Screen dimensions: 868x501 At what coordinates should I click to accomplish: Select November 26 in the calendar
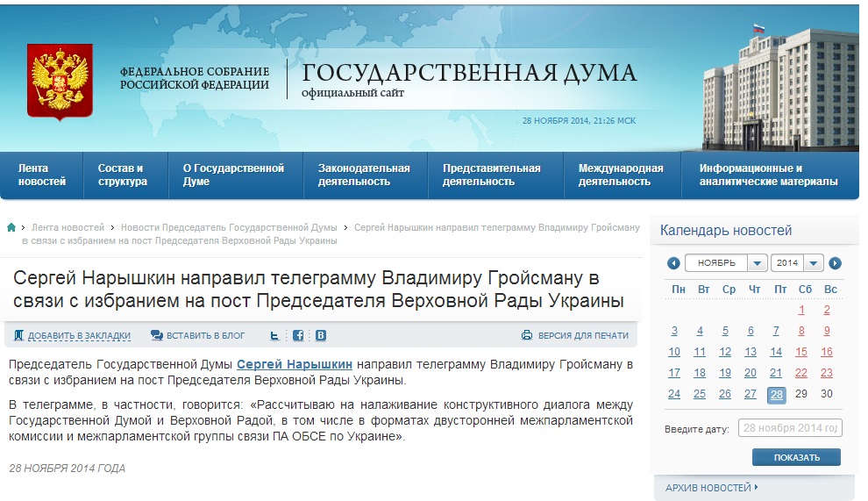coord(725,394)
